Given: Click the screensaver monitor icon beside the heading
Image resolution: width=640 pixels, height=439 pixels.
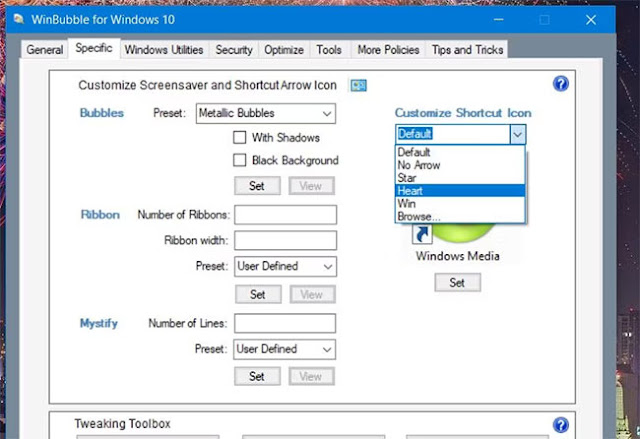Looking at the screenshot, I should click(x=358, y=85).
